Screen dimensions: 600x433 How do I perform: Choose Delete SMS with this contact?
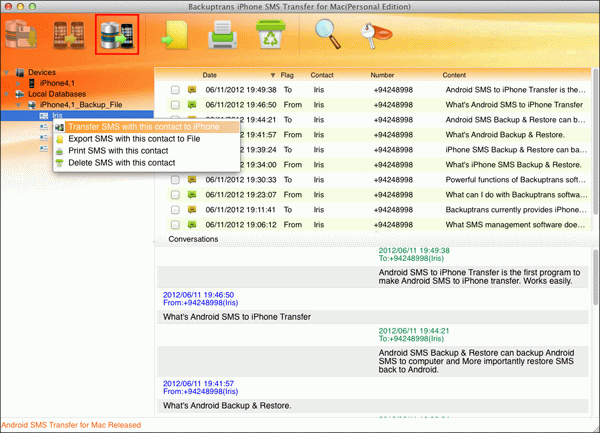pos(146,163)
